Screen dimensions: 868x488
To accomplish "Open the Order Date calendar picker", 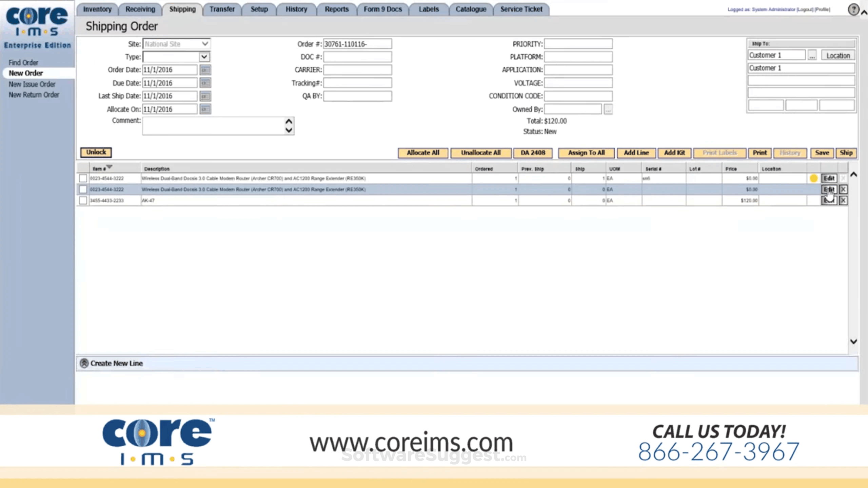I will point(205,69).
